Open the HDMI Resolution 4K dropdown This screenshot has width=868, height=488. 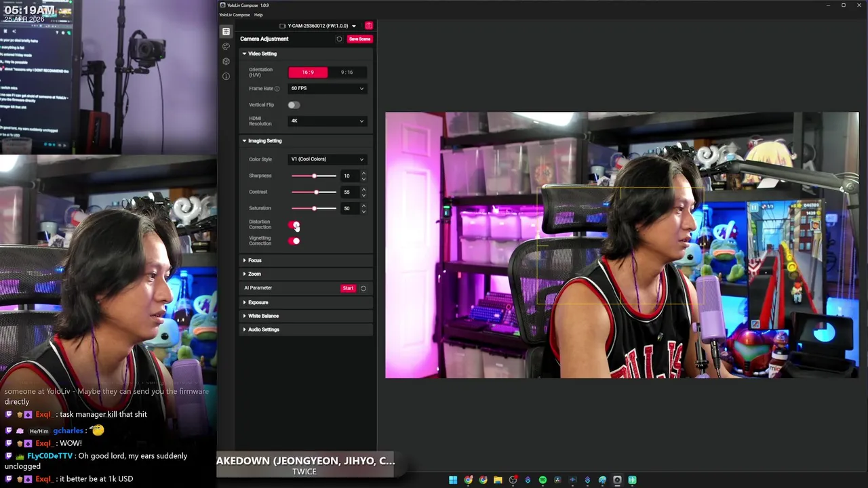pyautogui.click(x=328, y=121)
